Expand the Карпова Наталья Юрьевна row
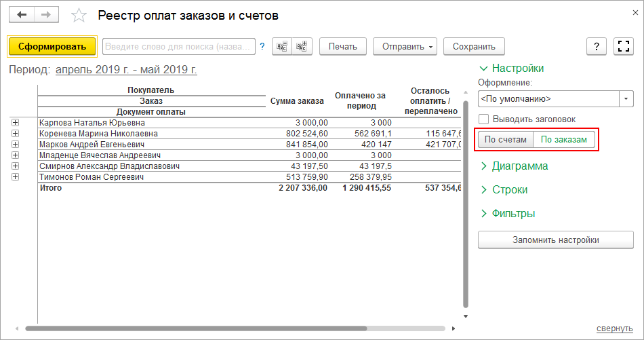 (x=15, y=123)
